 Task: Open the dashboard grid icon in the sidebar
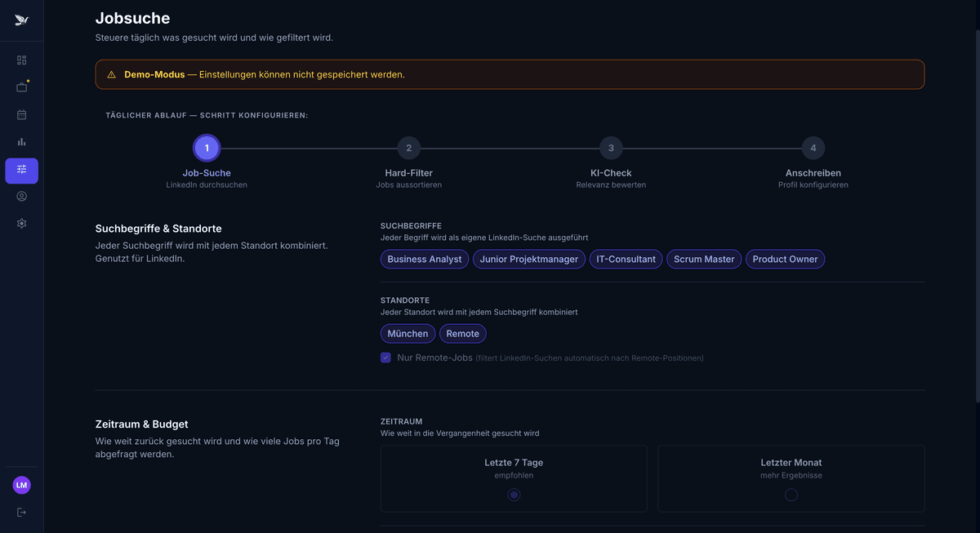[x=21, y=60]
